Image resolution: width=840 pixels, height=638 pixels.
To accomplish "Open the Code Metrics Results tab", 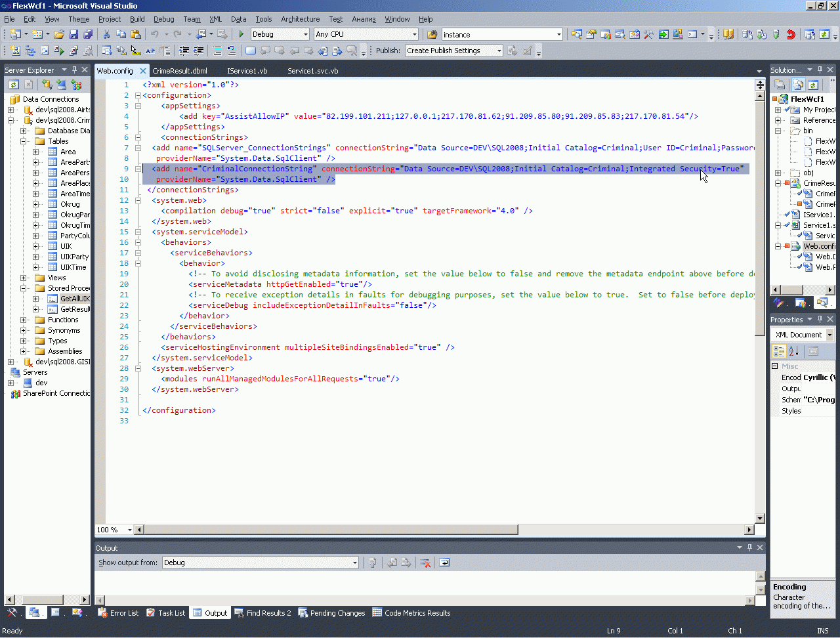I will tap(411, 613).
